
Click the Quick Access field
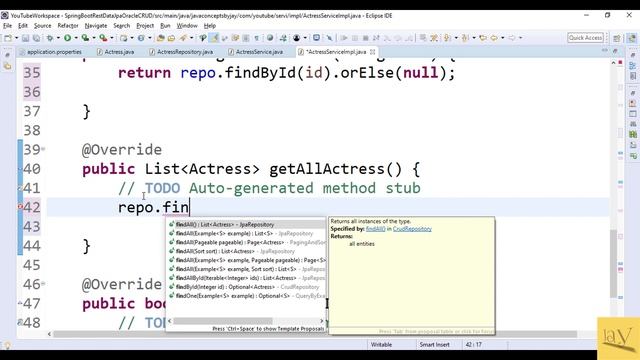(x=586, y=38)
